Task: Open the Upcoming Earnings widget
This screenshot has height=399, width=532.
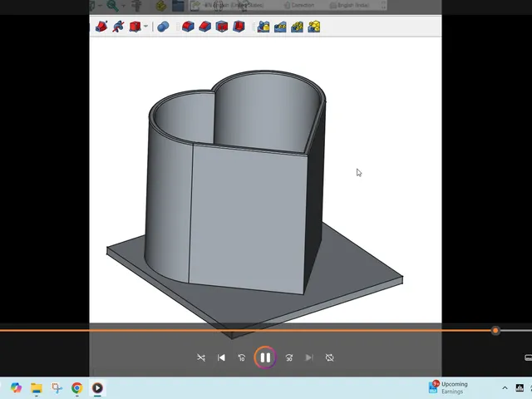Action: pyautogui.click(x=448, y=387)
